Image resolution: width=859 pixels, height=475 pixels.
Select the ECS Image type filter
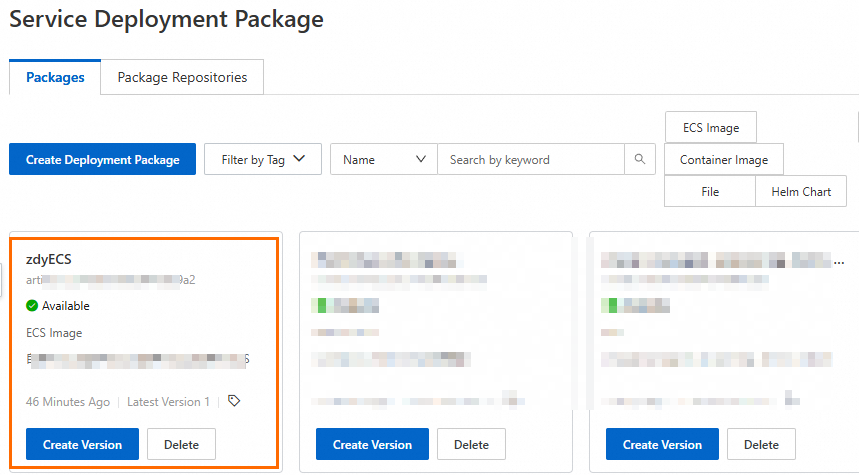click(711, 128)
